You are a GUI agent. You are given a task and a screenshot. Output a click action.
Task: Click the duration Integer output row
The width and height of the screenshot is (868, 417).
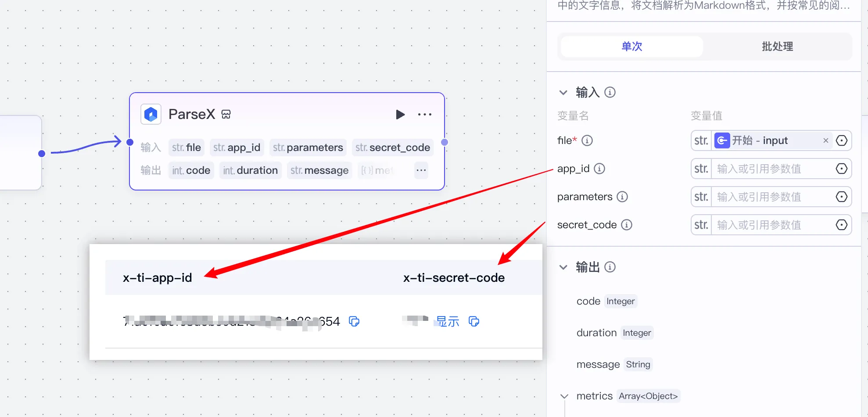[615, 333]
